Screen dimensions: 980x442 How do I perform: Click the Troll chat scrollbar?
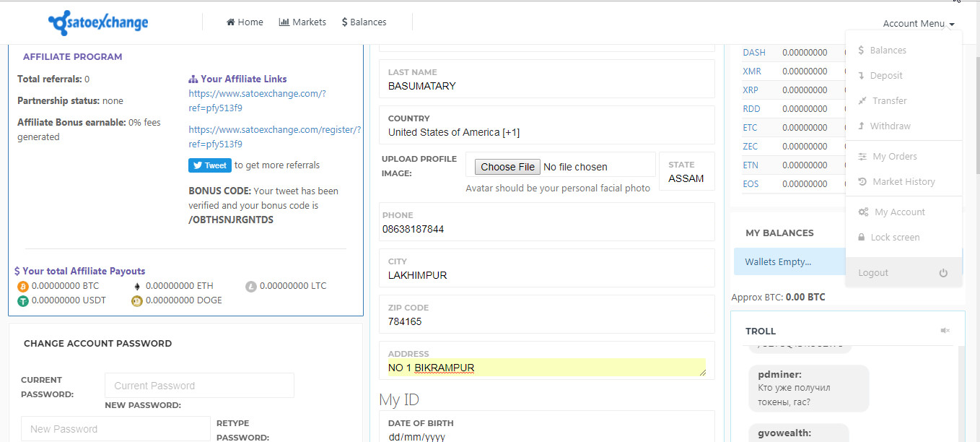(x=961, y=394)
